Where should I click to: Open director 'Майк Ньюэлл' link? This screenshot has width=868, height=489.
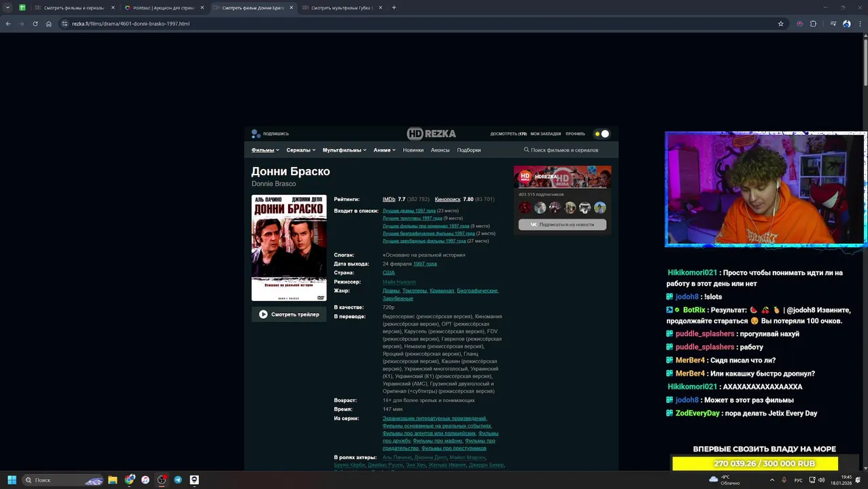click(399, 282)
